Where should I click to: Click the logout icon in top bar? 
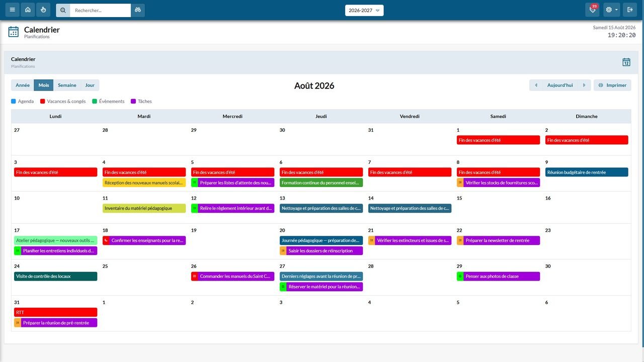(630, 10)
